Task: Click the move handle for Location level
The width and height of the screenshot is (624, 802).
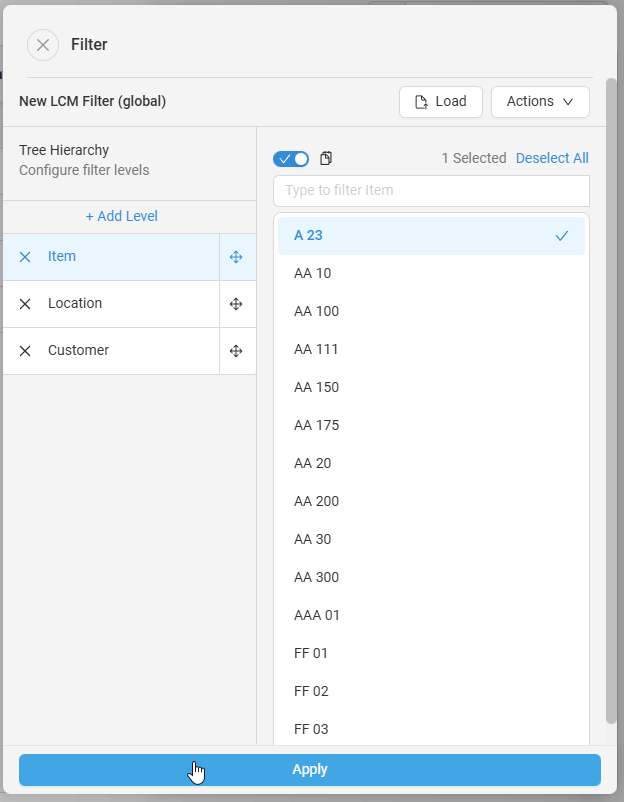Action: (236, 304)
